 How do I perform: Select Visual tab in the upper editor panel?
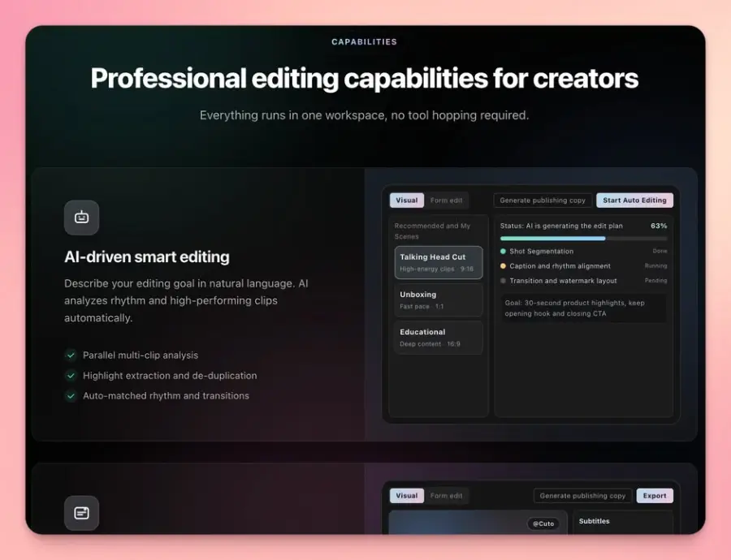[407, 200]
